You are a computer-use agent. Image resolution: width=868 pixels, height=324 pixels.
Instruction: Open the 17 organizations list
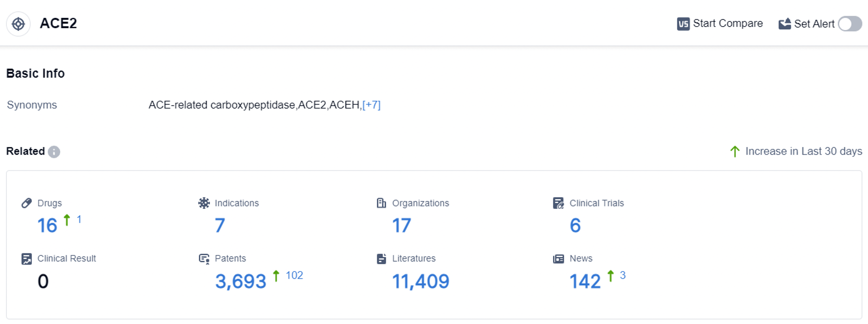pyautogui.click(x=401, y=225)
